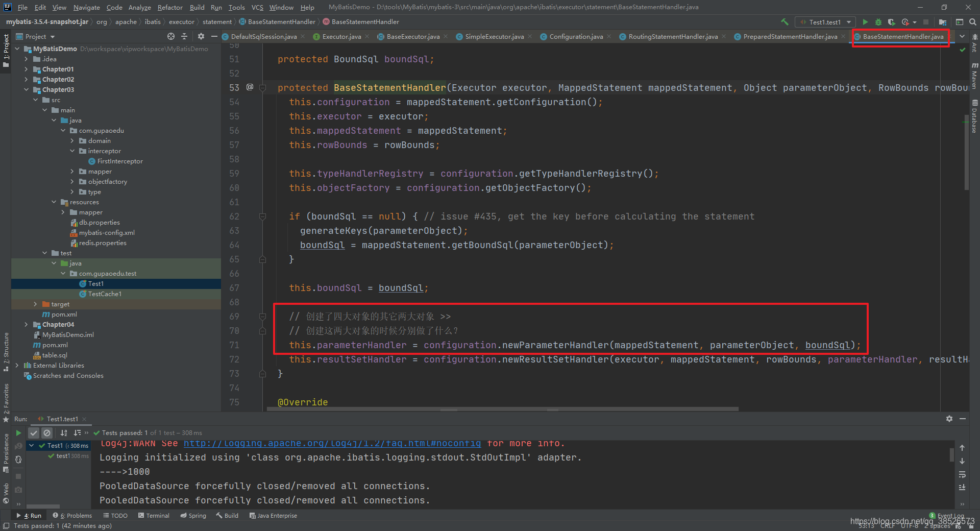
Task: Open profiler run dropdown arrow
Action: pos(914,22)
